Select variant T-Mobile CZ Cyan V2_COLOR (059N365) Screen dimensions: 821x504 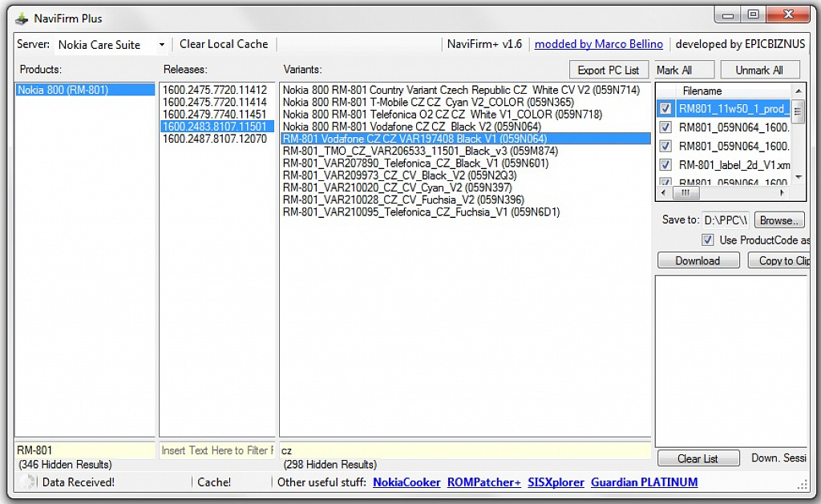[465, 102]
